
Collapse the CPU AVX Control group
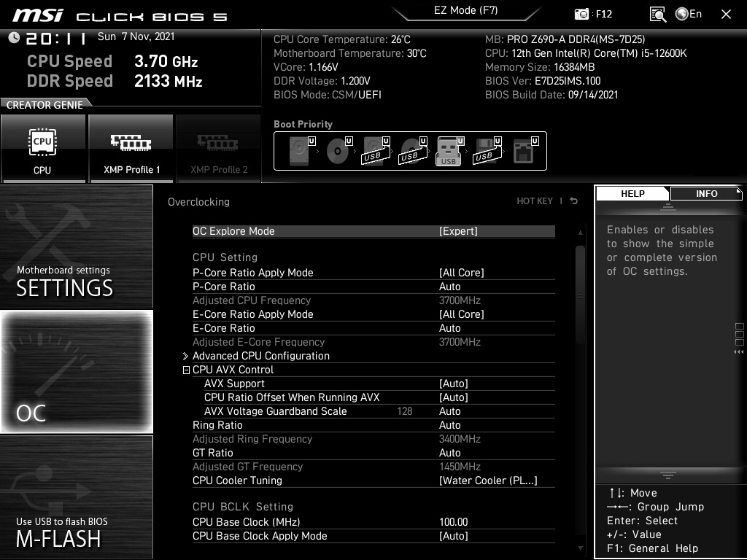click(186, 370)
